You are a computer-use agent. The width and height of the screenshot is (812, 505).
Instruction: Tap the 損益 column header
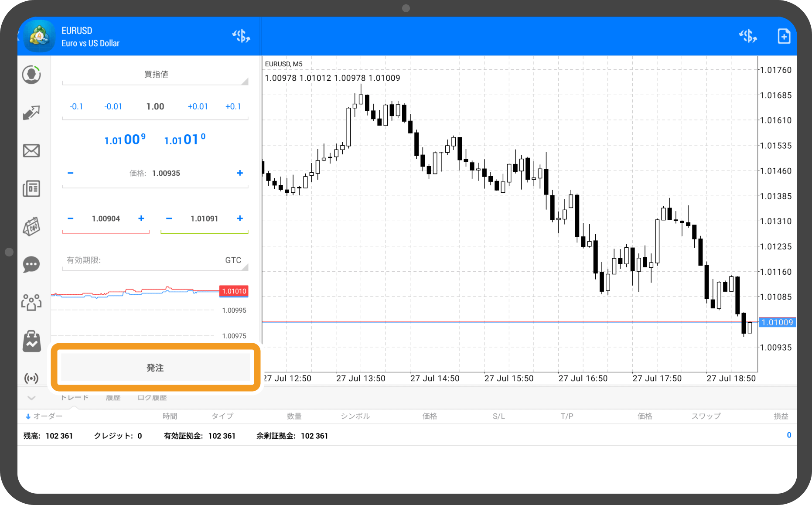coord(781,416)
